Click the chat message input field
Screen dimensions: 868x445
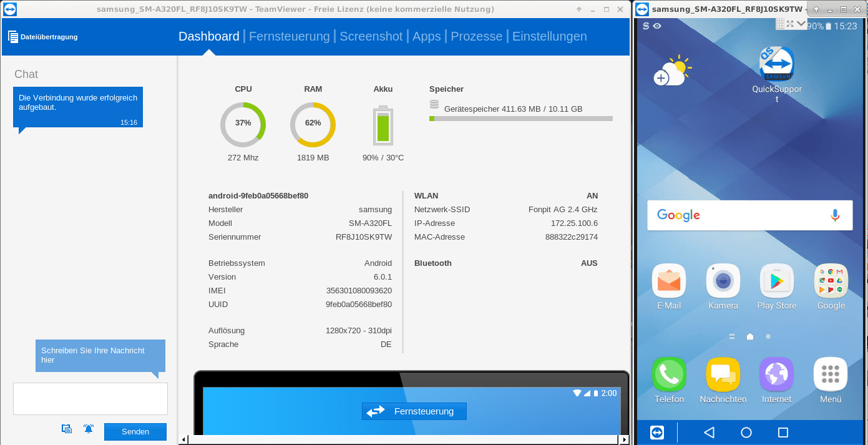tap(90, 398)
